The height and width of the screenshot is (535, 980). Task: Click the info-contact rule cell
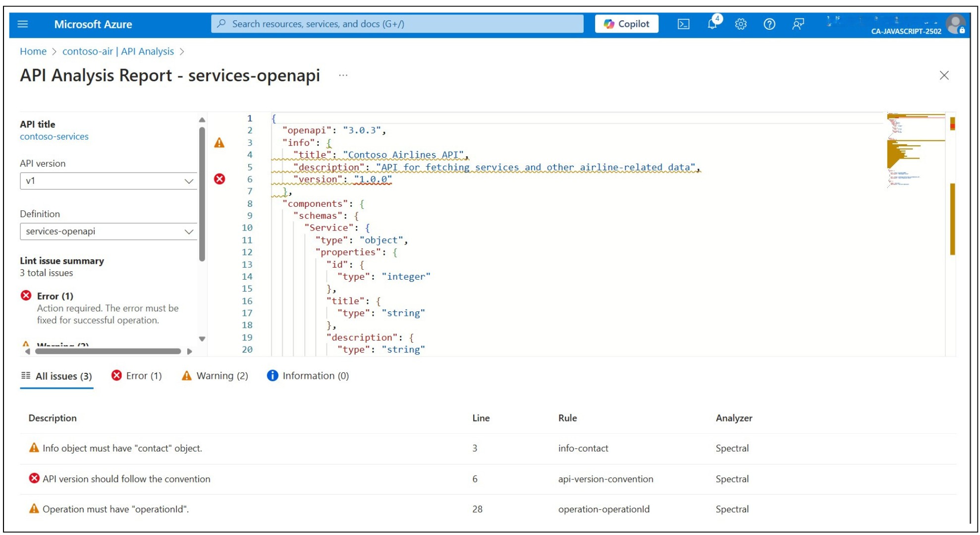[583, 448]
